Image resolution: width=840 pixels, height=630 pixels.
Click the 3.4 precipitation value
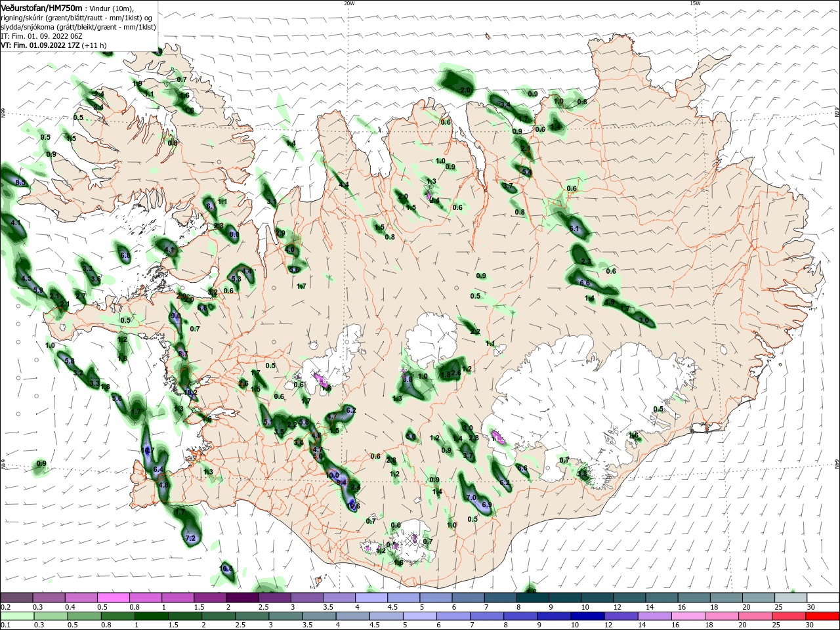pyautogui.click(x=505, y=104)
